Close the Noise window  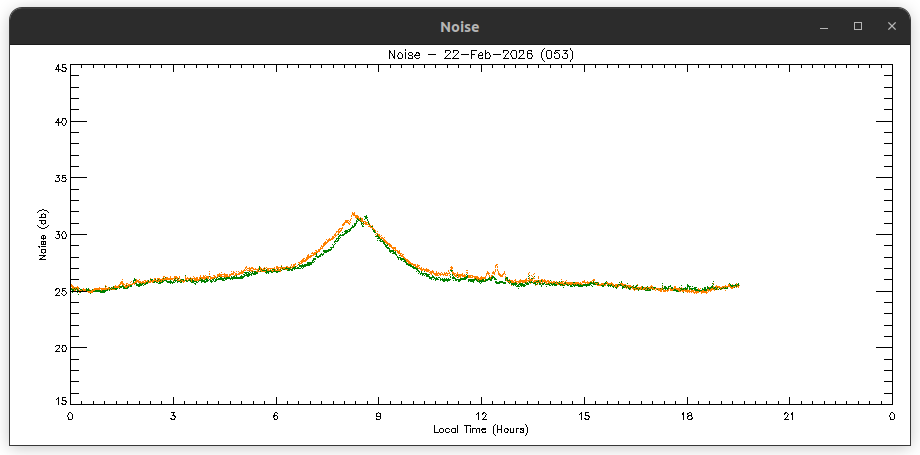(891, 27)
